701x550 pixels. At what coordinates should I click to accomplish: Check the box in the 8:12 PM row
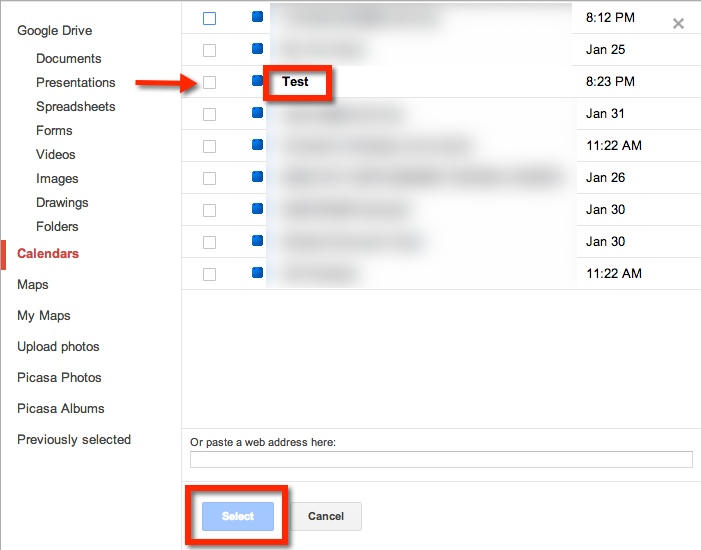point(209,18)
